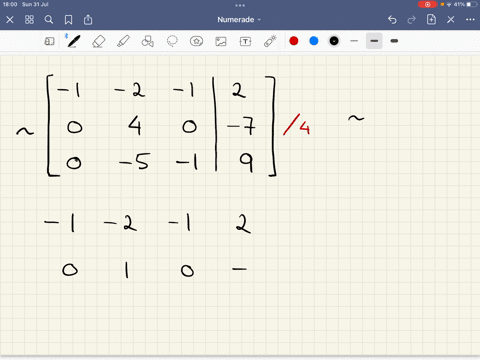Select the Laser pointer tool
Image resolution: width=480 pixels, height=360 pixels.
(x=270, y=41)
